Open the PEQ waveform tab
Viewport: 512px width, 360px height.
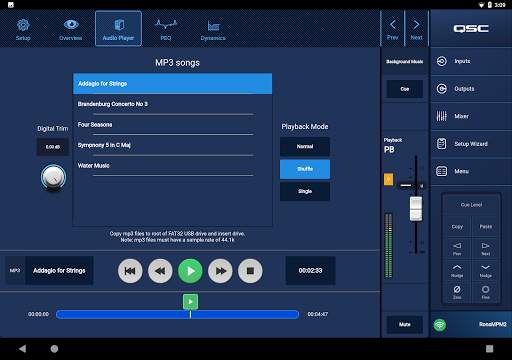pyautogui.click(x=166, y=29)
